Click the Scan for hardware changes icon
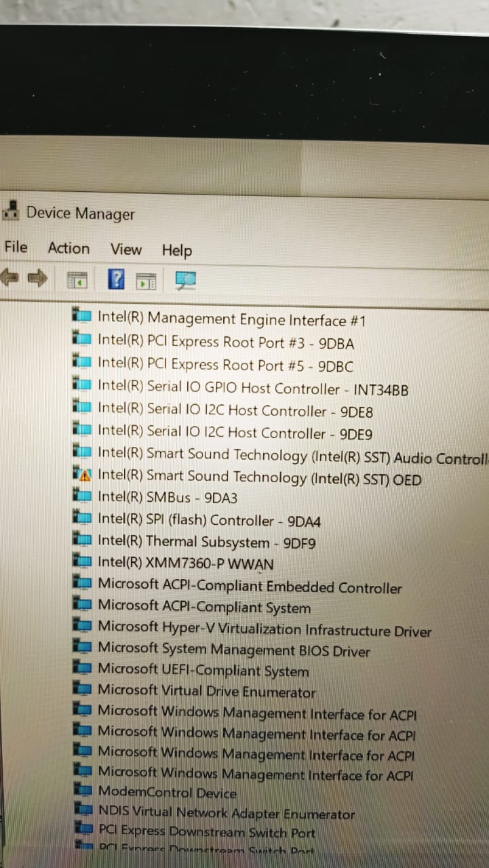 point(185,280)
